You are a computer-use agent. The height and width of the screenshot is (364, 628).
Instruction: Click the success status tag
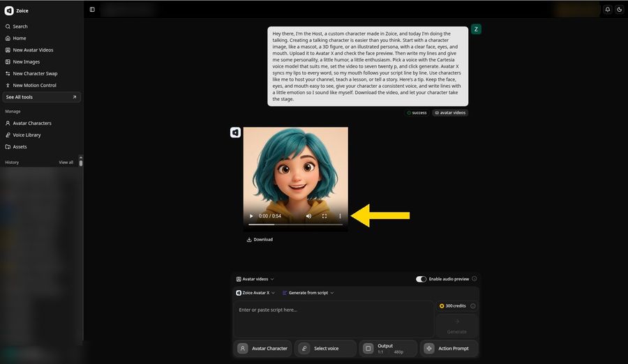417,113
